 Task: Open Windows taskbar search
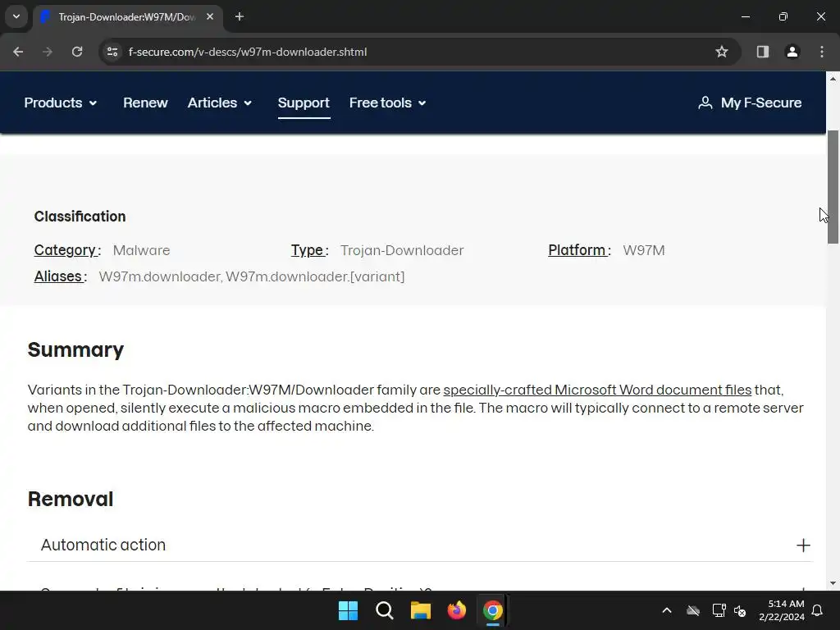[x=385, y=610]
